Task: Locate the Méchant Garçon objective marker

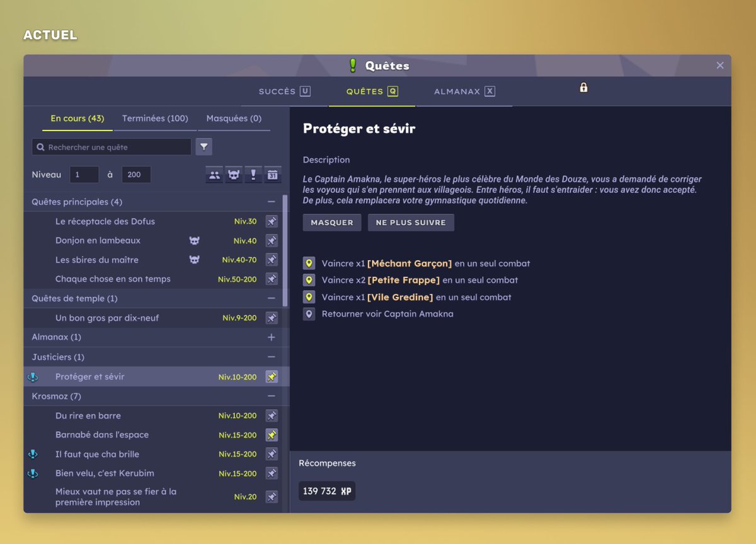Action: [x=309, y=263]
